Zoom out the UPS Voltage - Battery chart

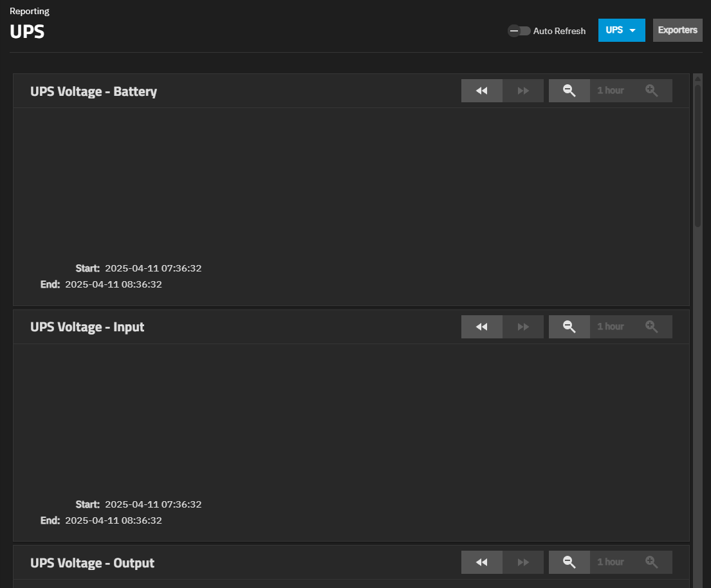coord(569,91)
